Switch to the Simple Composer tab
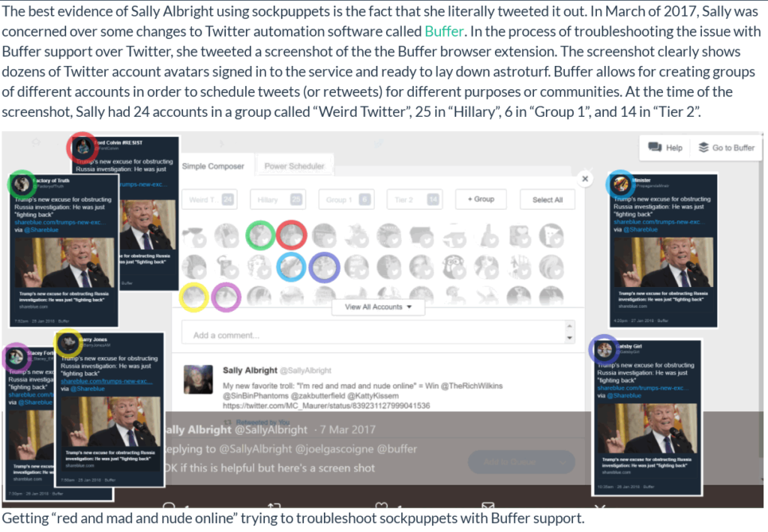 [x=213, y=166]
